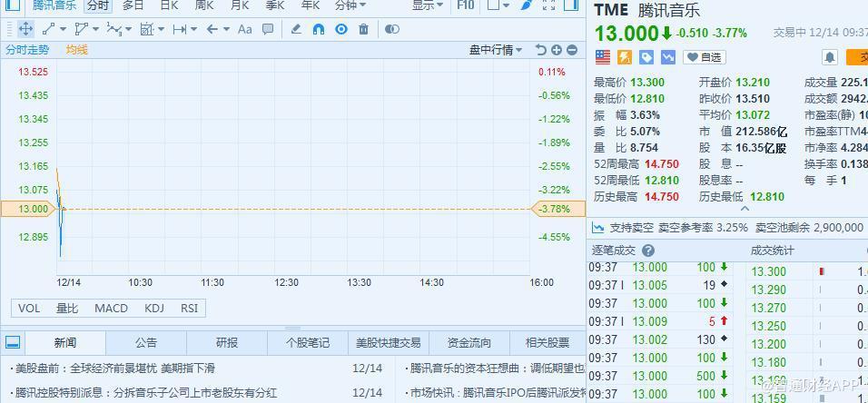The height and width of the screenshot is (403, 868).
Task: Select the comment bubble annotation tool
Action: point(268,29)
